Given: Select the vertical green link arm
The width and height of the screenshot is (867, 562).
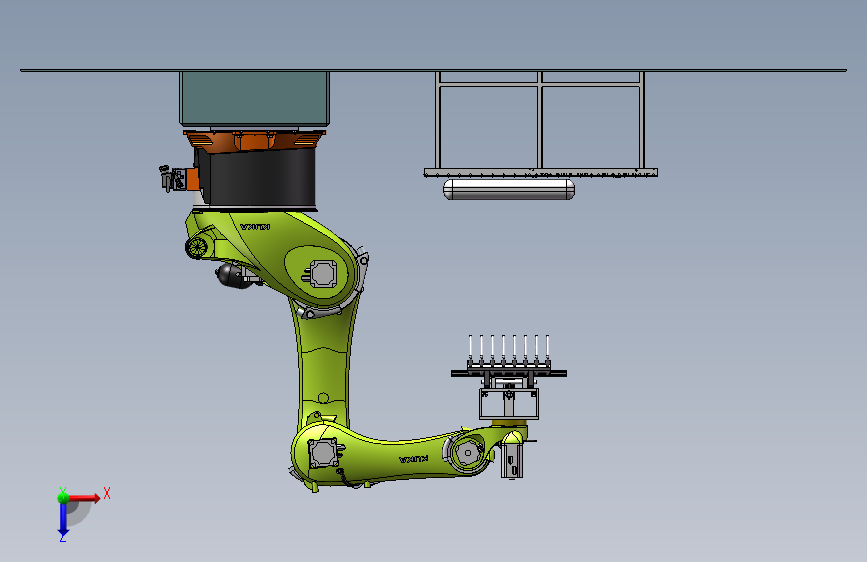Looking at the screenshot, I should point(325,365).
